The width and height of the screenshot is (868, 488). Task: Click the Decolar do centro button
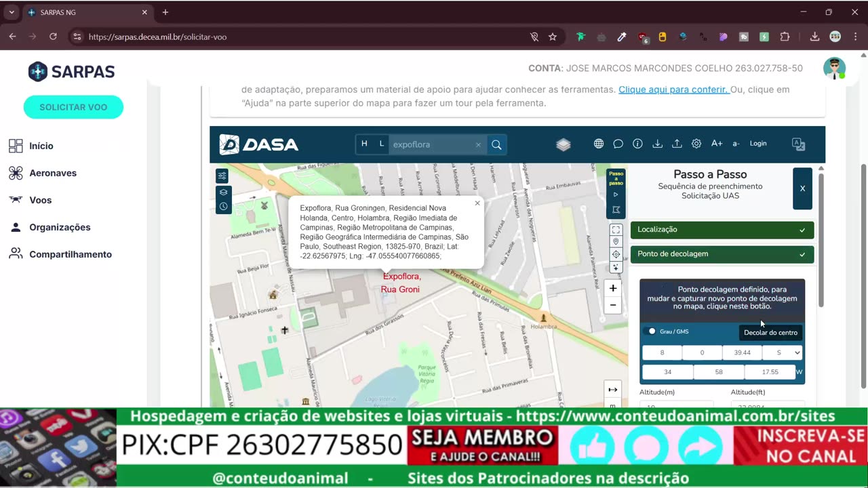[x=770, y=332]
